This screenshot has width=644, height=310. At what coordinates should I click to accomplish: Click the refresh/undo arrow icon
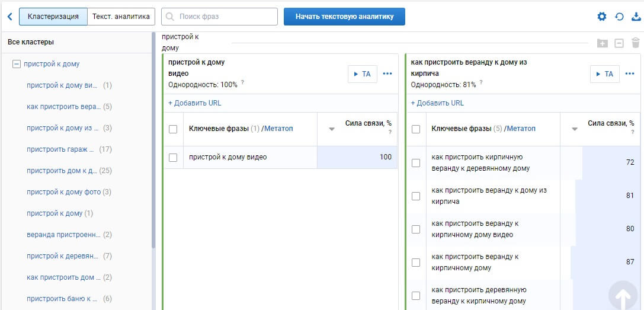click(x=619, y=17)
